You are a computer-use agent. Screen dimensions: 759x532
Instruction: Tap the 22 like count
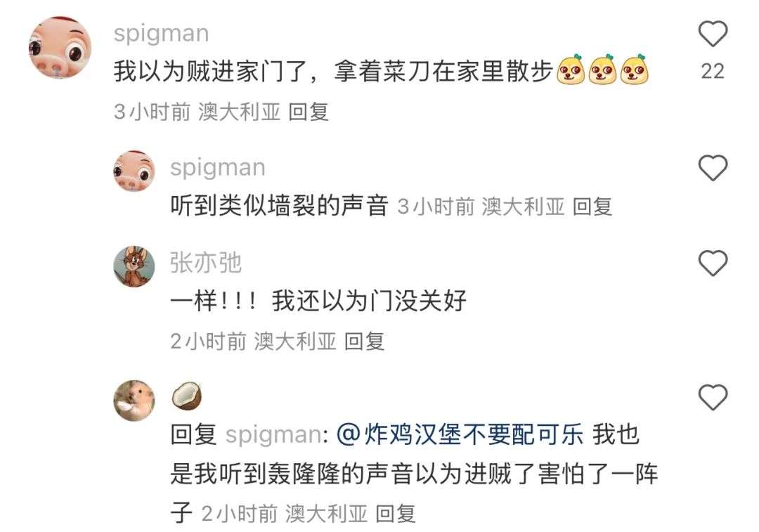(713, 71)
